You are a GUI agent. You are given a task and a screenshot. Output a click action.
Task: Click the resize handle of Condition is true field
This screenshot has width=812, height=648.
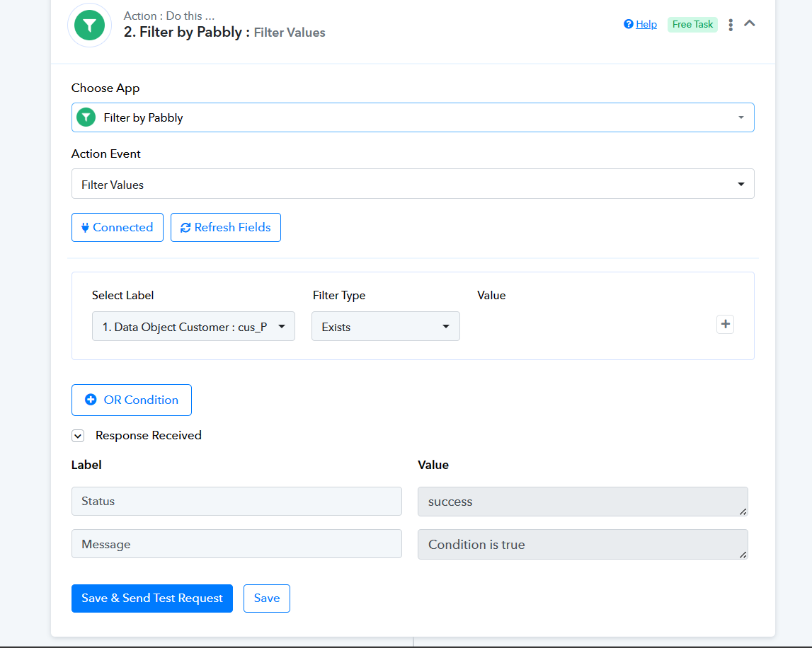743,555
